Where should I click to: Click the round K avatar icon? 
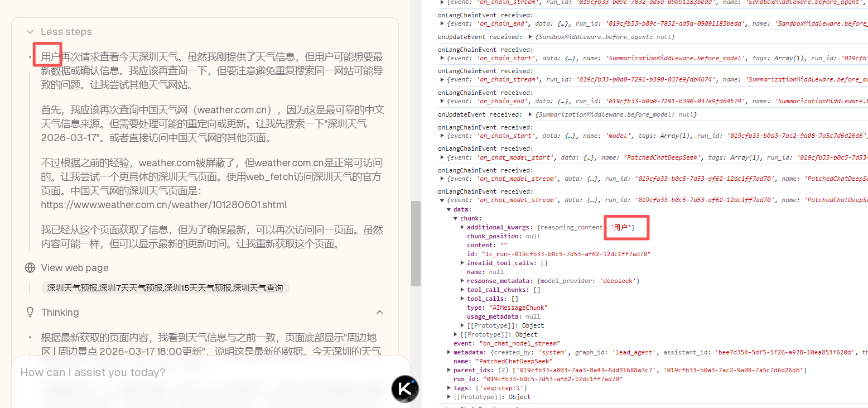405,389
